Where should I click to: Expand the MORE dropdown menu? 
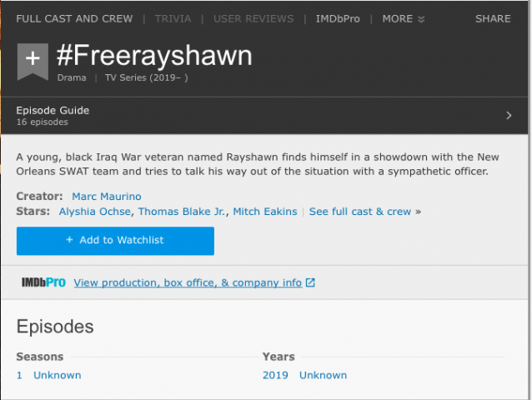click(404, 19)
